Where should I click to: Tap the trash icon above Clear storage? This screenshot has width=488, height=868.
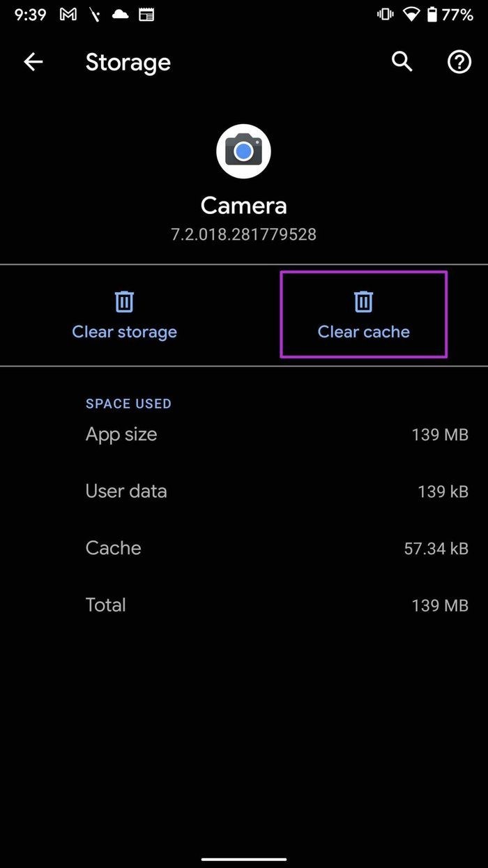click(124, 302)
